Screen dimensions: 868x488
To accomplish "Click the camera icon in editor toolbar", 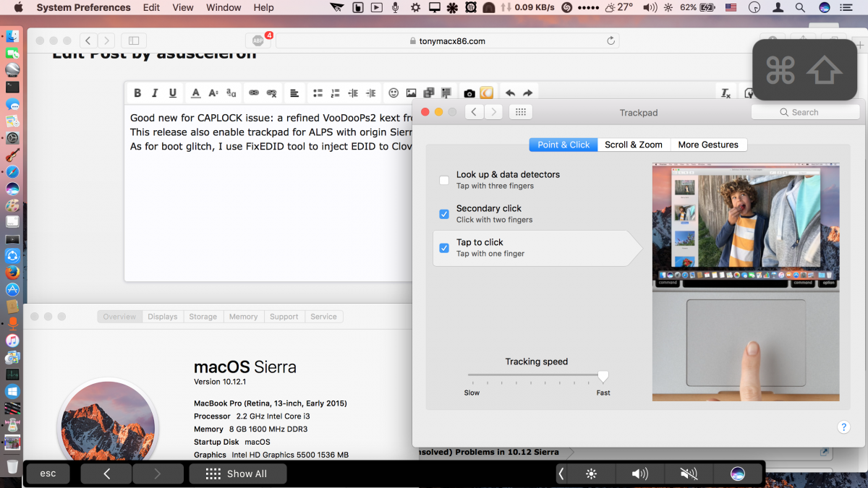I will click(x=469, y=93).
